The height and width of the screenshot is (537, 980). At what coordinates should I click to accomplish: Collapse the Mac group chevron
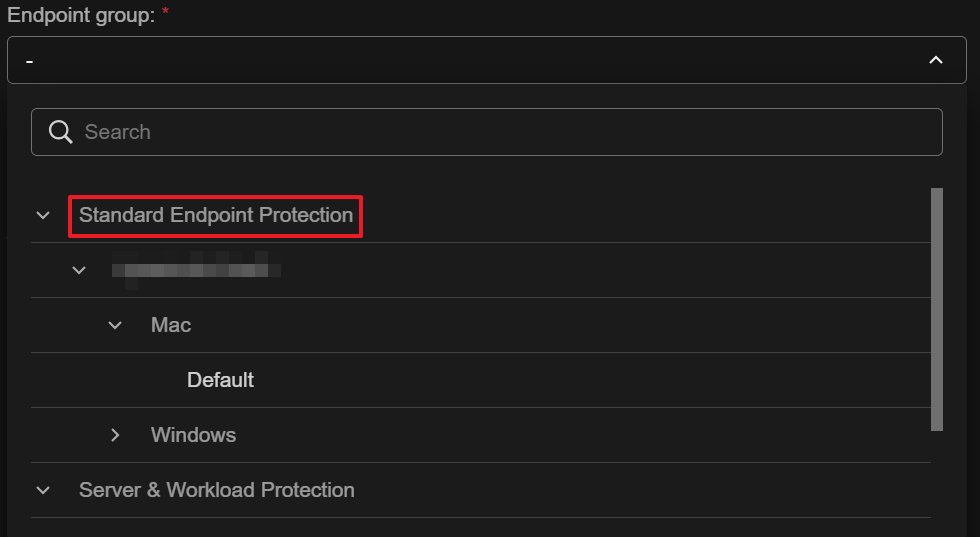[115, 325]
